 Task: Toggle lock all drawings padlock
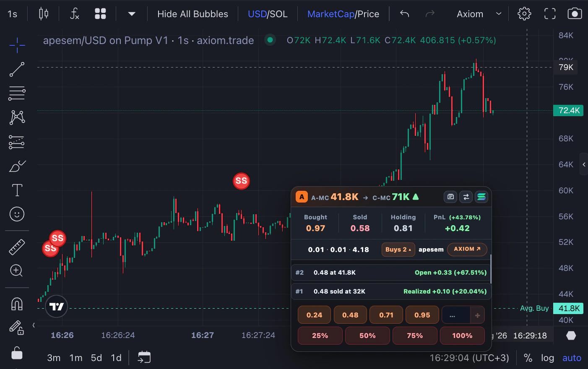point(17,353)
